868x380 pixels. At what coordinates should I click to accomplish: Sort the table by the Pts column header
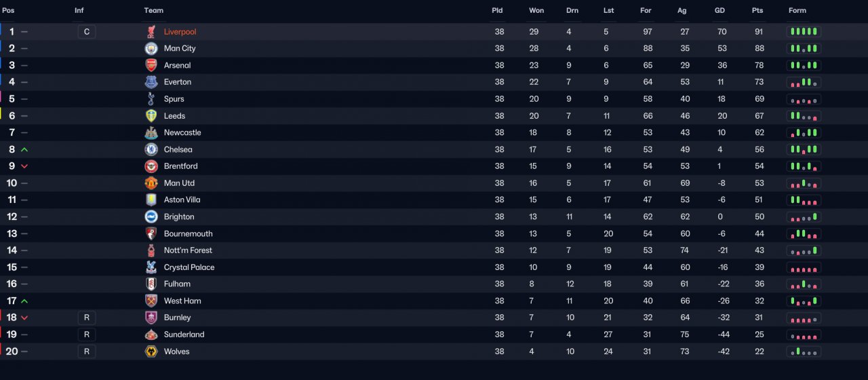[x=757, y=10]
